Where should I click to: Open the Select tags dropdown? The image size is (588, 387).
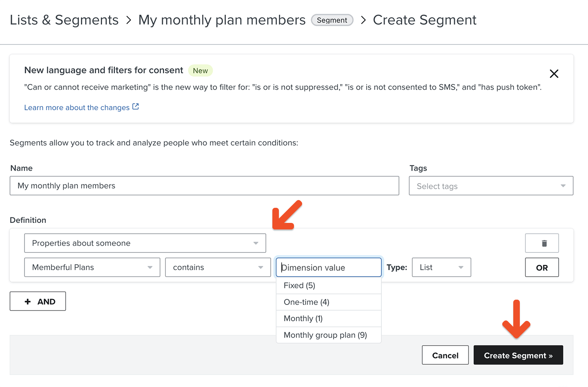point(491,186)
